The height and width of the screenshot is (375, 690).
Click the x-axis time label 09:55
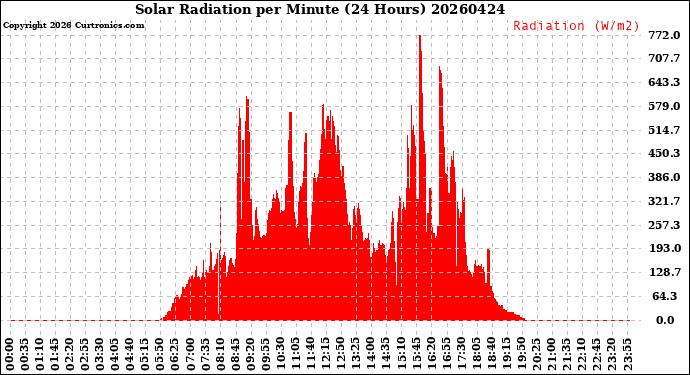pos(266,355)
